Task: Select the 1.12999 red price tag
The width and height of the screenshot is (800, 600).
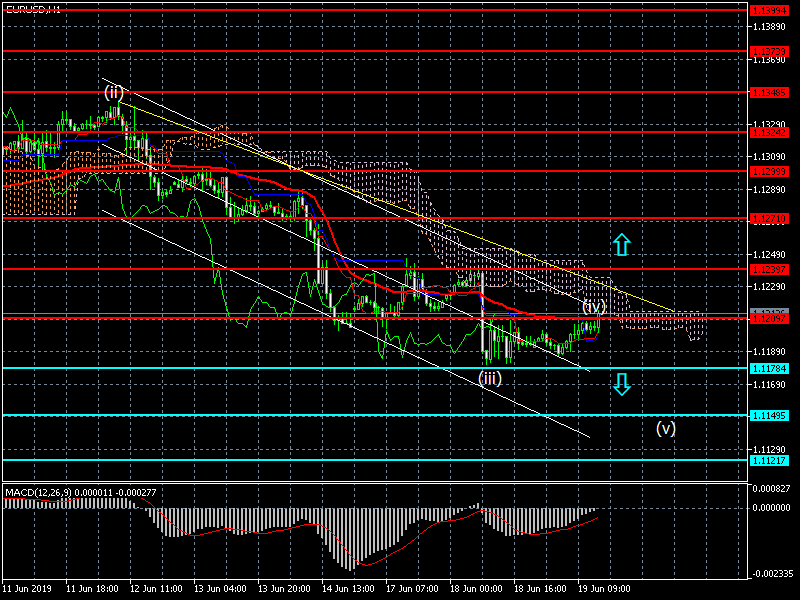Action: click(769, 171)
